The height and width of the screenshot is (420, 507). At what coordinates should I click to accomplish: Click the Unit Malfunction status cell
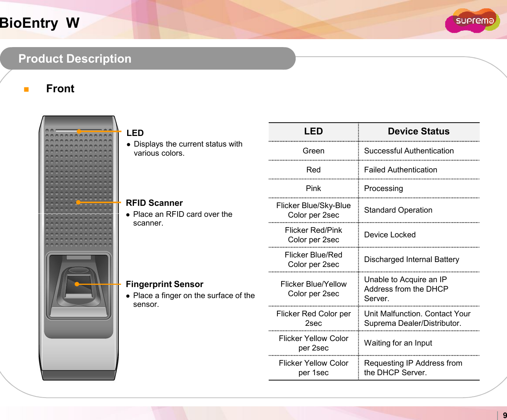pyautogui.click(x=419, y=318)
